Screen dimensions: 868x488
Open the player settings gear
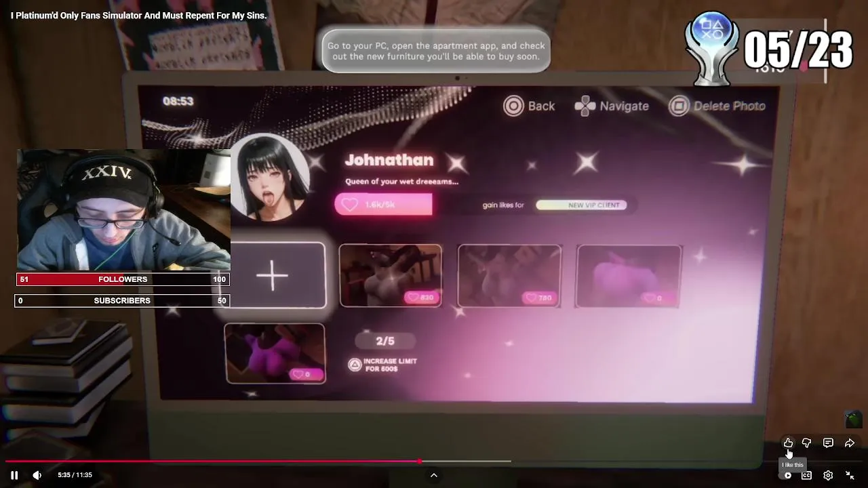828,475
